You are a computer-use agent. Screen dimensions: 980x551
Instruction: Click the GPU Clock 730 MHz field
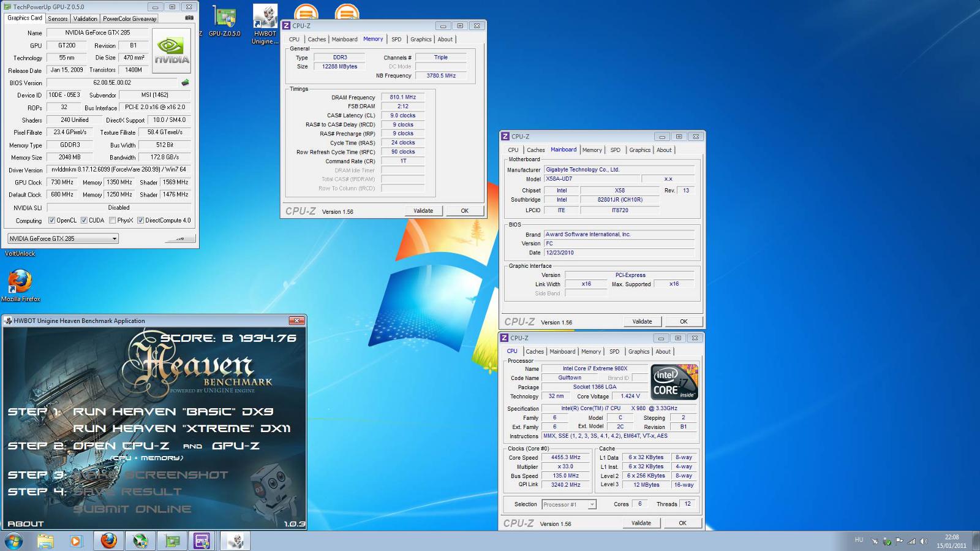click(62, 183)
